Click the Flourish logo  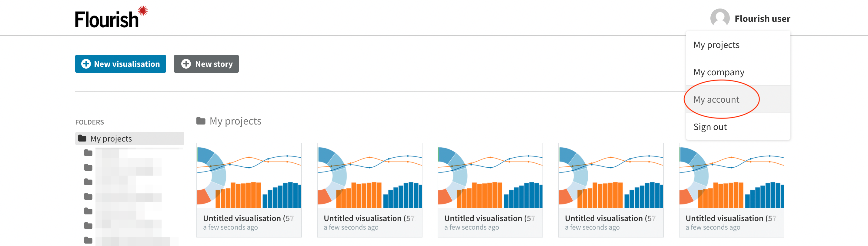click(x=111, y=17)
